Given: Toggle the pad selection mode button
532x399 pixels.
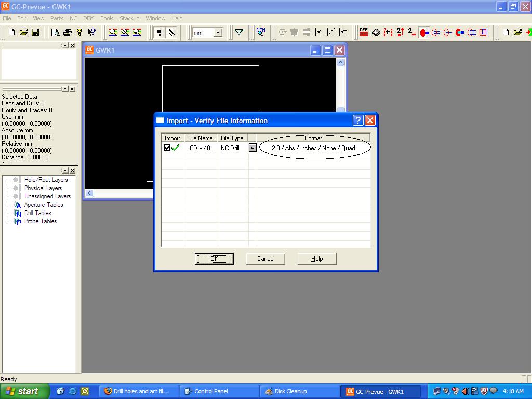Looking at the screenshot, I should click(x=159, y=33).
